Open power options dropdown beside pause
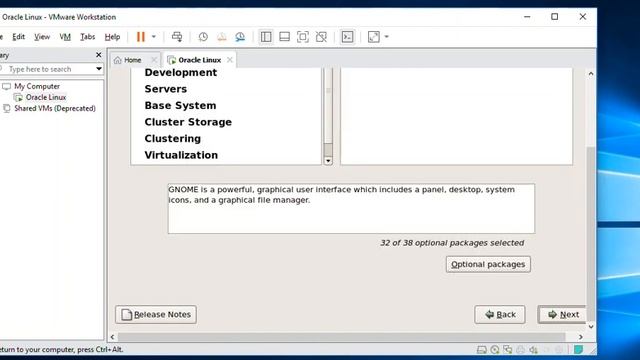The image size is (640, 360). tap(154, 37)
